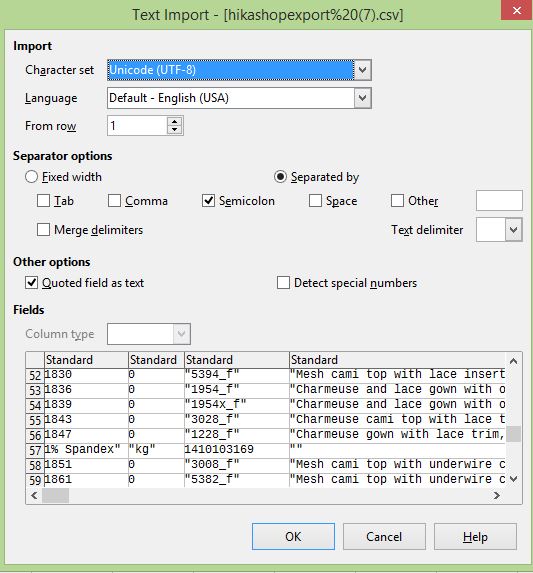Click the From row input field
533x573 pixels.
point(137,126)
